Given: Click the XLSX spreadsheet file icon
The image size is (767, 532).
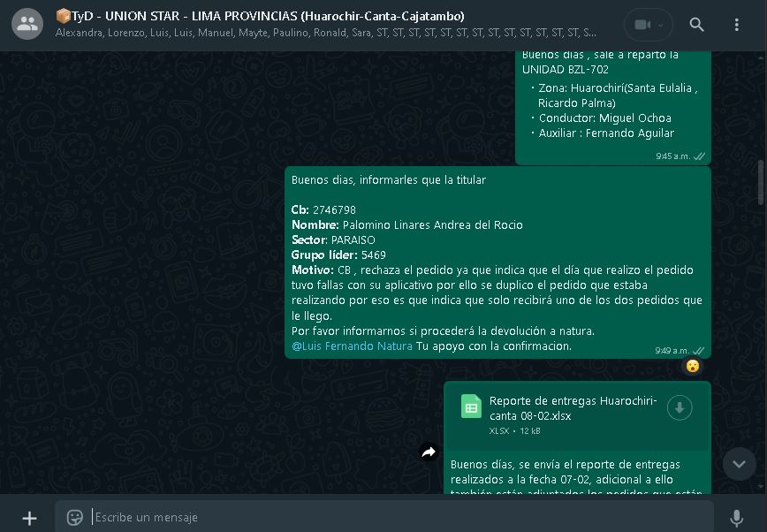Looking at the screenshot, I should [x=471, y=407].
